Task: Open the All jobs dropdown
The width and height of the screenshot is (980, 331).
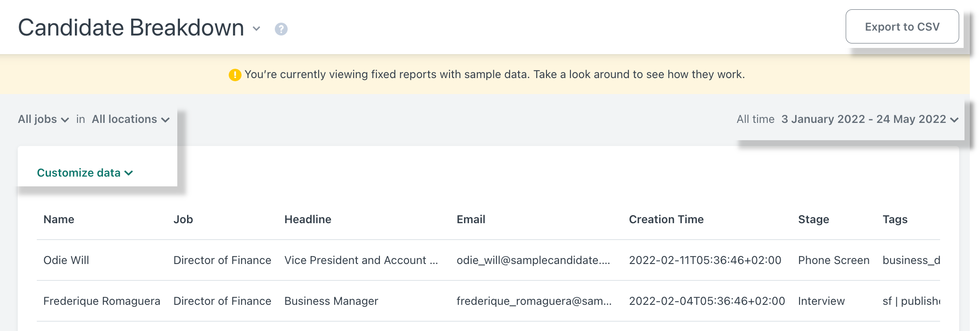Action: pyautogui.click(x=43, y=119)
